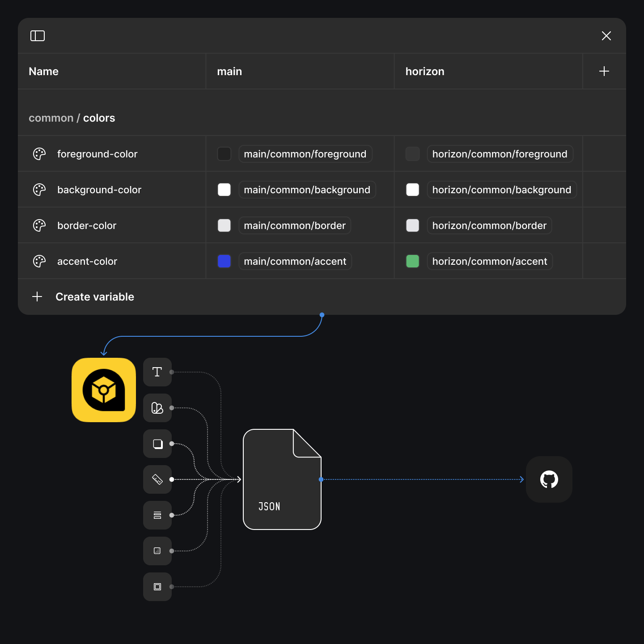
Task: Select the rounded shape token icon
Action: point(157,443)
